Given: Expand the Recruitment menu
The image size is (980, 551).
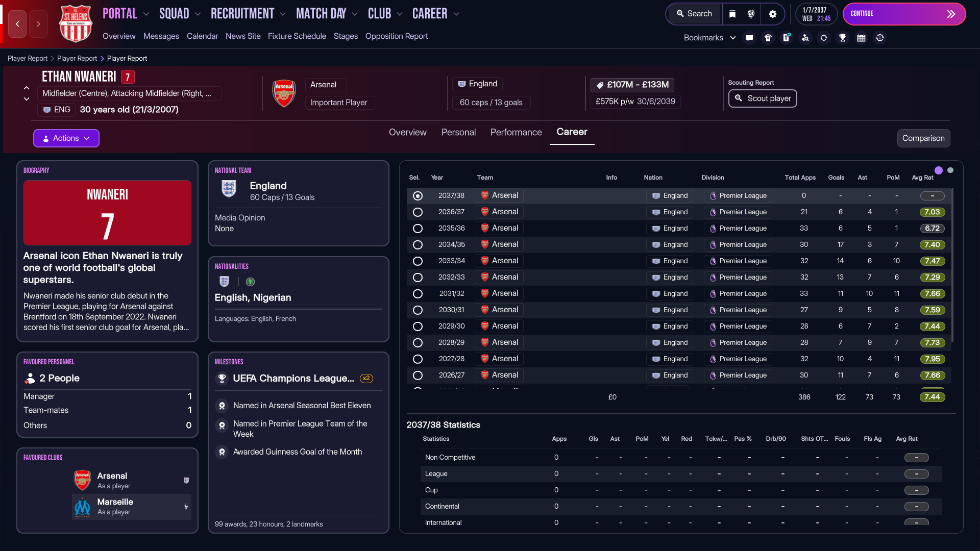Looking at the screenshot, I should point(248,14).
